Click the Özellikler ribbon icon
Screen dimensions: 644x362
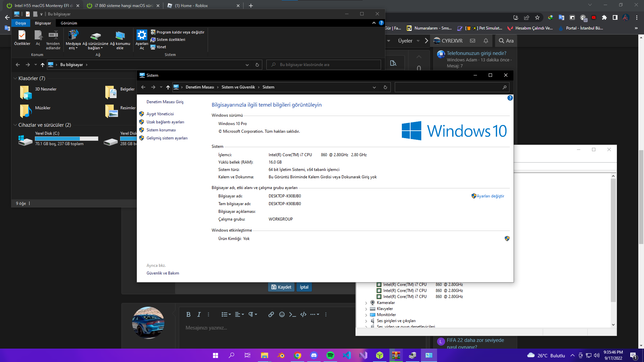tap(22, 35)
